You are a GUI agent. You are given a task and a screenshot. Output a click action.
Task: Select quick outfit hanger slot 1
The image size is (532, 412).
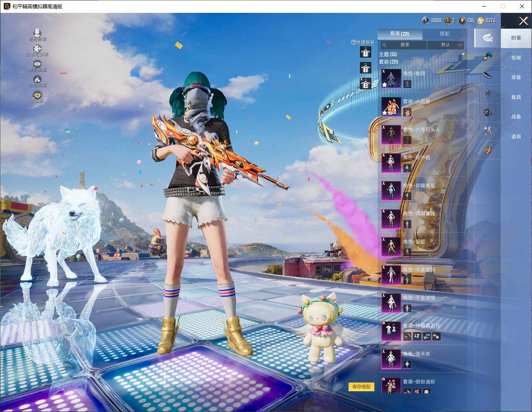tap(365, 52)
